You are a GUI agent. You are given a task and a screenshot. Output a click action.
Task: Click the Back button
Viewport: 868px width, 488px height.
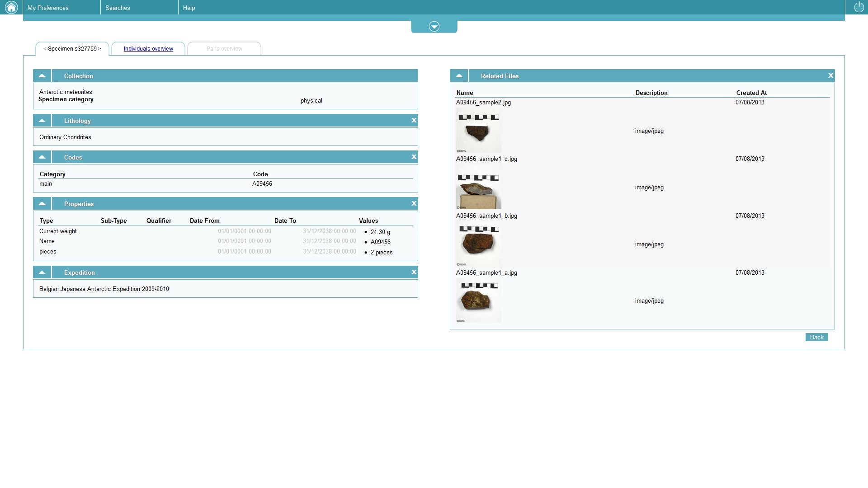(x=816, y=337)
